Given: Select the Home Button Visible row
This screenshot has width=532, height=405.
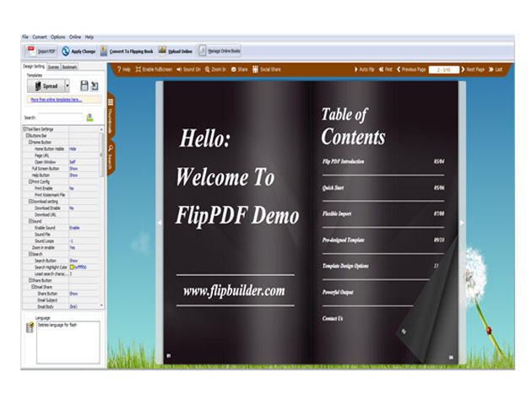Looking at the screenshot, I should coord(61,148).
